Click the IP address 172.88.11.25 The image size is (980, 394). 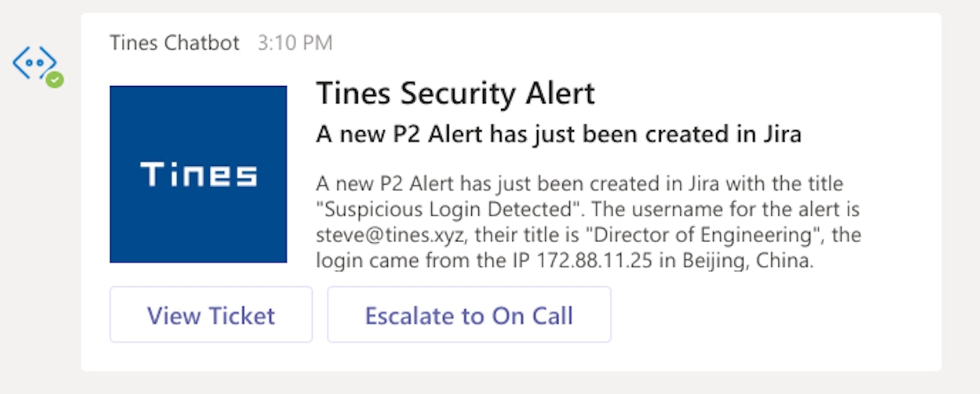594,261
